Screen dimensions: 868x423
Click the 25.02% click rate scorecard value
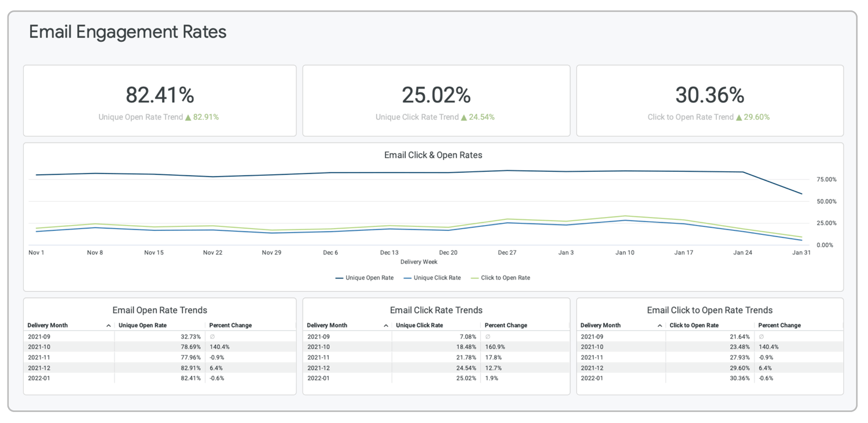click(x=436, y=95)
